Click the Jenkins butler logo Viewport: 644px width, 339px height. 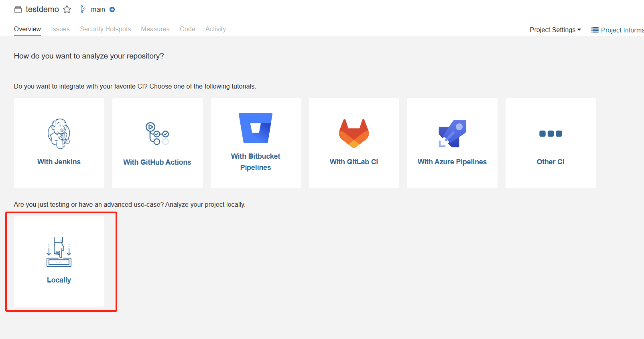[59, 133]
